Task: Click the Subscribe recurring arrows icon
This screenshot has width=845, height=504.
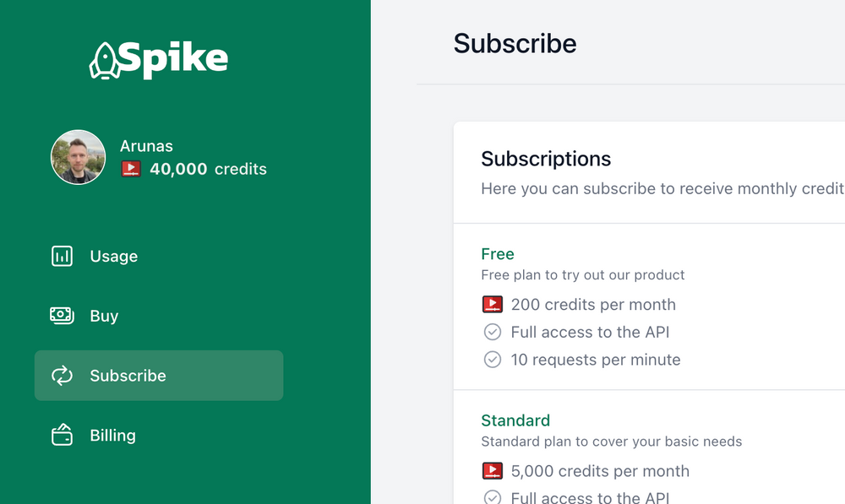Action: tap(62, 375)
